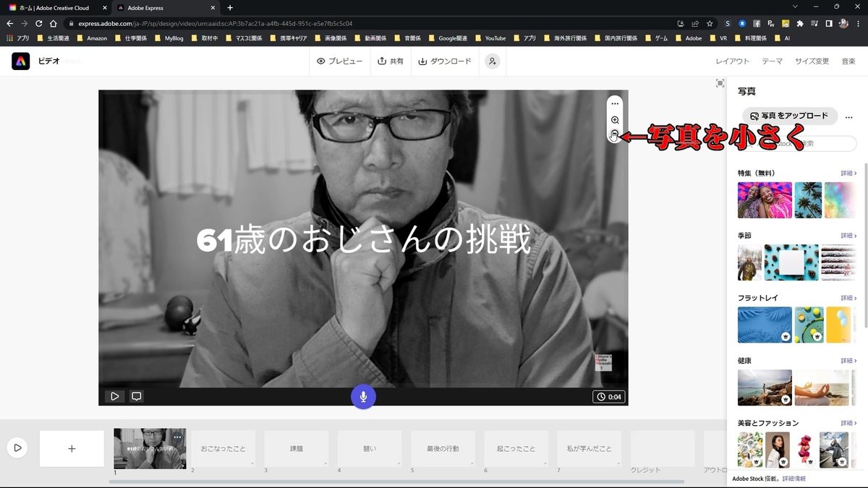Click the magnifier minus icon to shrink photo

click(x=615, y=135)
